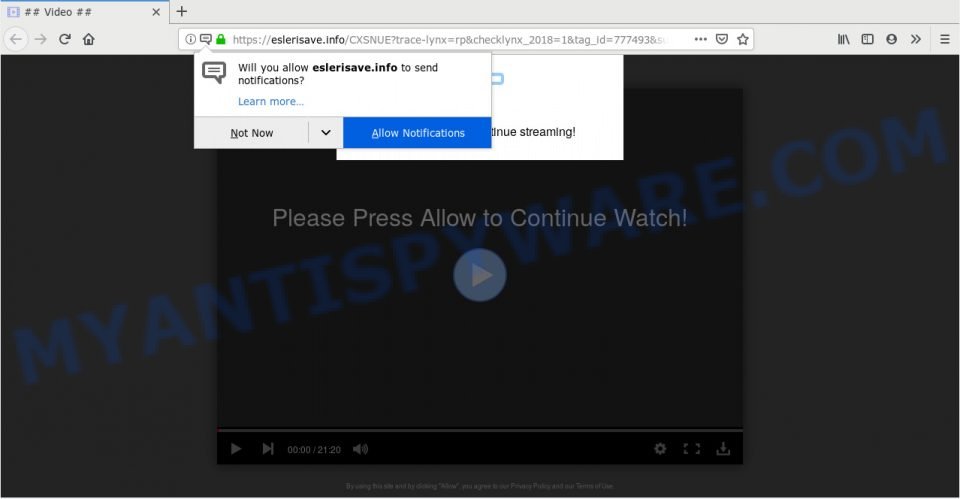Click Not Now to decline notifications

[252, 133]
